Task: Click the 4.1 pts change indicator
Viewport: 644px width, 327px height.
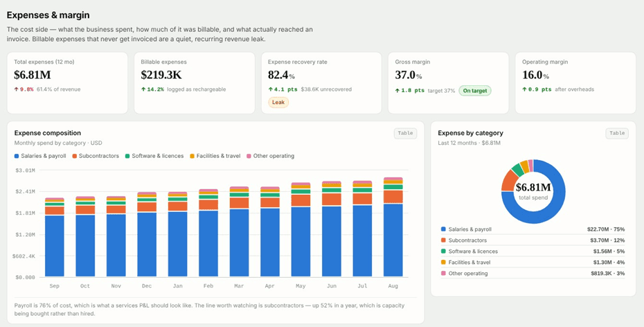Action: pyautogui.click(x=283, y=89)
